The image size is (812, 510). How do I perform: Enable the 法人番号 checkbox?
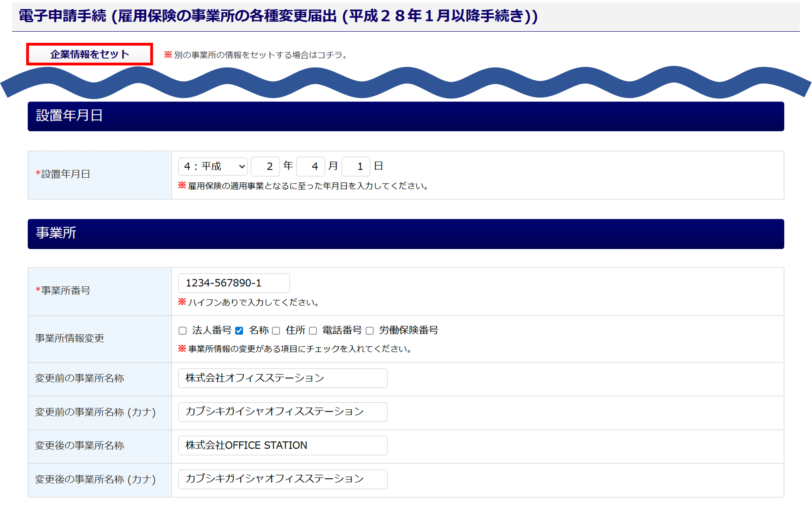tap(183, 331)
